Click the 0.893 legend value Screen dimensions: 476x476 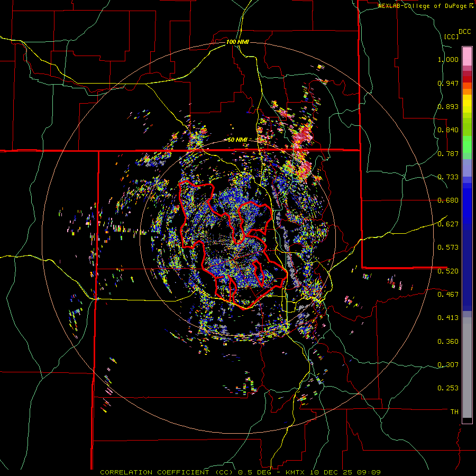coord(448,106)
